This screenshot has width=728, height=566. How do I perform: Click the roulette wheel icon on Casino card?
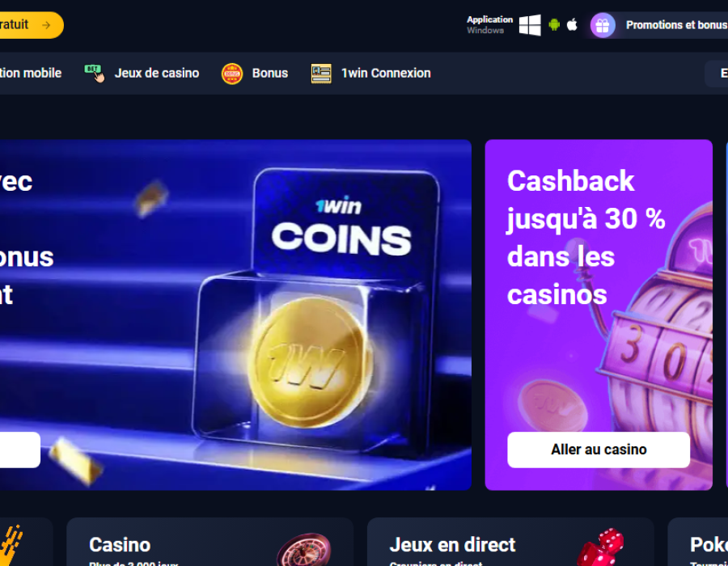click(x=303, y=550)
